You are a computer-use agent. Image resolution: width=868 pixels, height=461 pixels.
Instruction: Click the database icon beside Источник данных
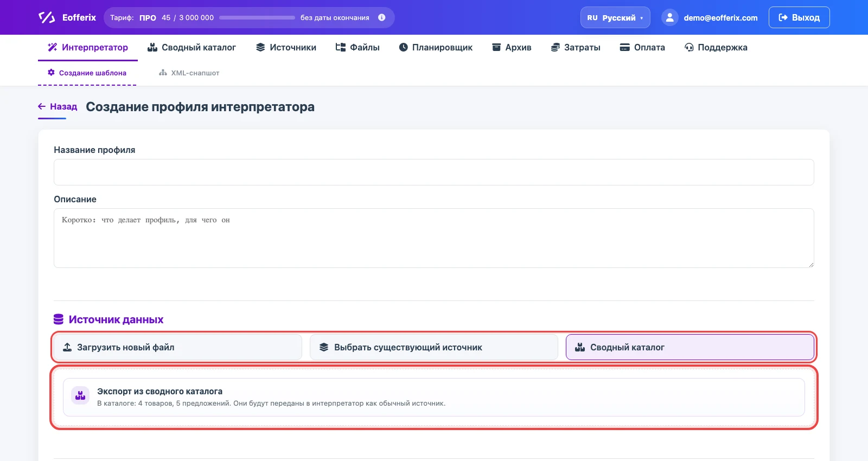tap(59, 319)
